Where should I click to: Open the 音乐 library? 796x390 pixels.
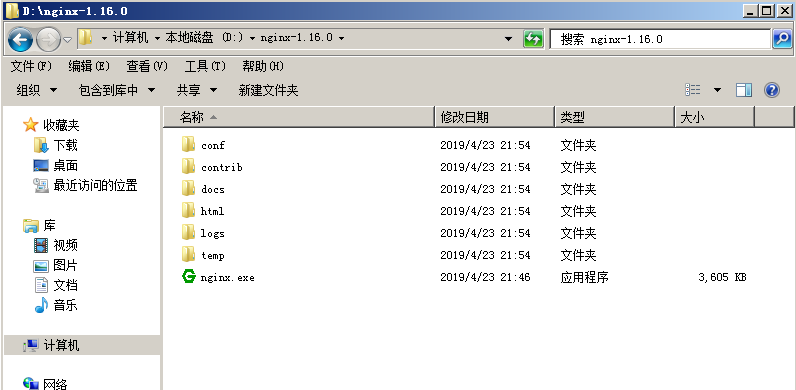coord(56,306)
